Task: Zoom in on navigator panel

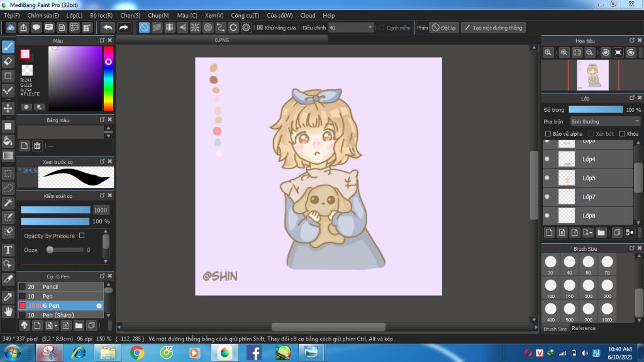Action: (x=564, y=53)
